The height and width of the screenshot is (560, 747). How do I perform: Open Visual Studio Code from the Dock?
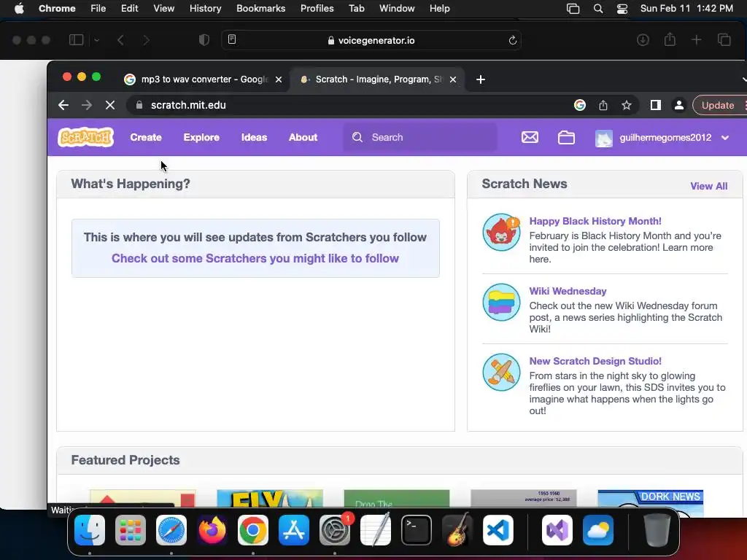[x=498, y=530]
